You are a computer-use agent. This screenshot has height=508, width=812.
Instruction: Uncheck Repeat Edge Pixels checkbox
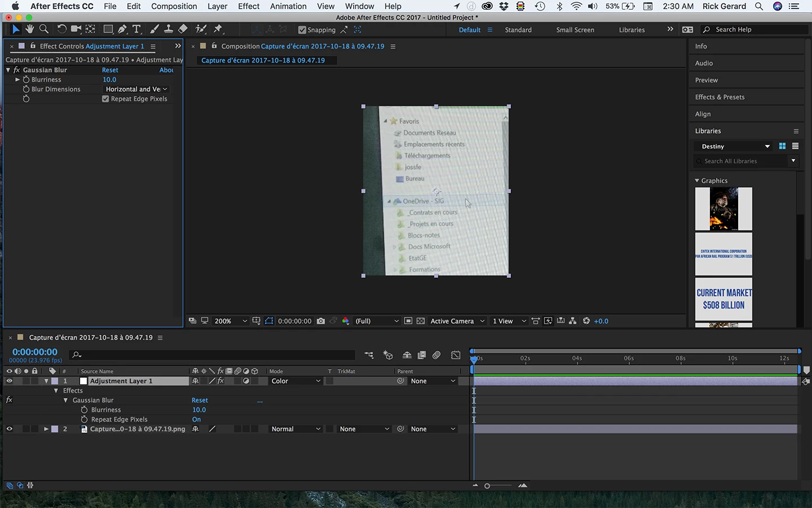(105, 99)
